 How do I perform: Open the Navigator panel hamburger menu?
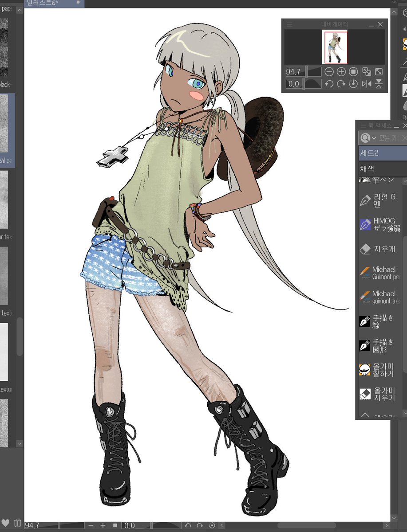click(289, 24)
